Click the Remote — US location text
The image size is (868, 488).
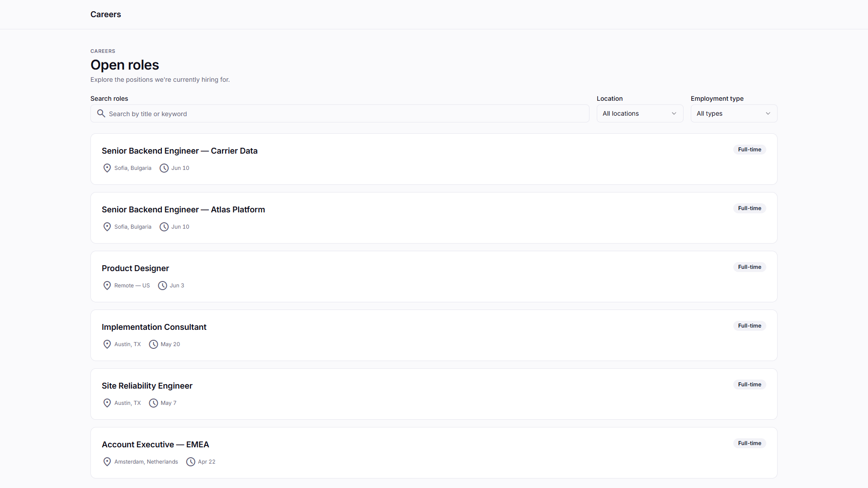132,286
